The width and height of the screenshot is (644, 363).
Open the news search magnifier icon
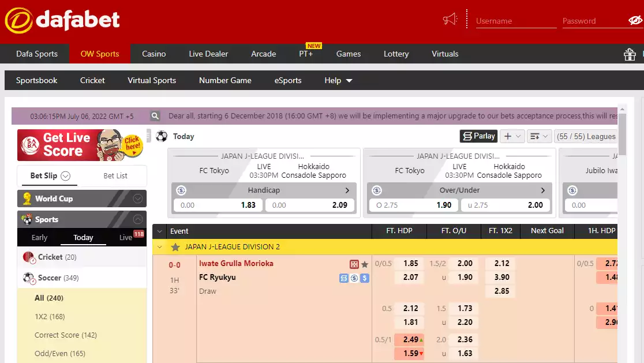[x=155, y=115]
